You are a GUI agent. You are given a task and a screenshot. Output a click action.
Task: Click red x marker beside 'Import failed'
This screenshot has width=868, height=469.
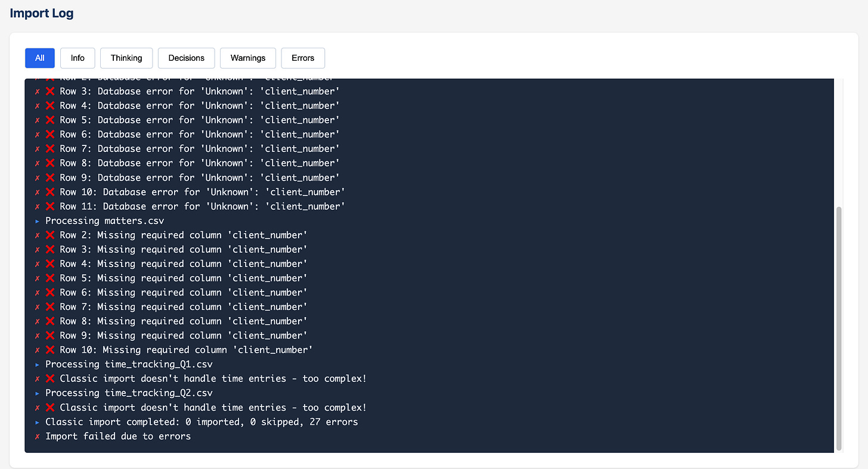pyautogui.click(x=37, y=436)
